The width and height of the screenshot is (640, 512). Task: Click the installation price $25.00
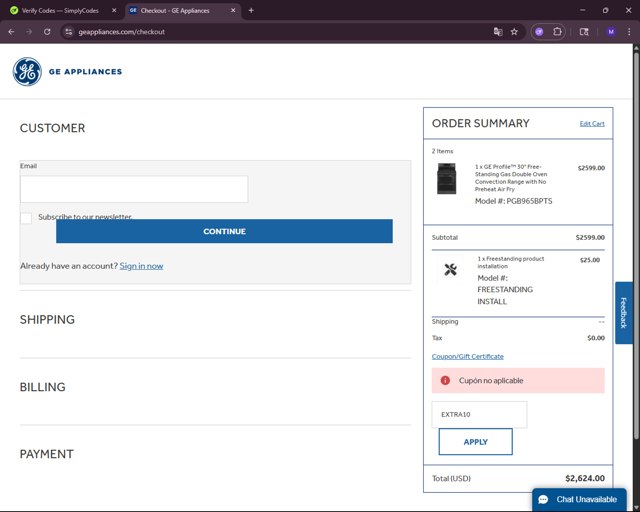tap(590, 260)
